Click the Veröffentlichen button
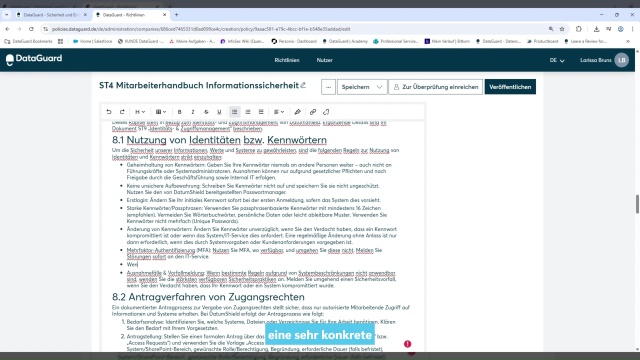Screen dimensions: 640x360 coord(510,87)
